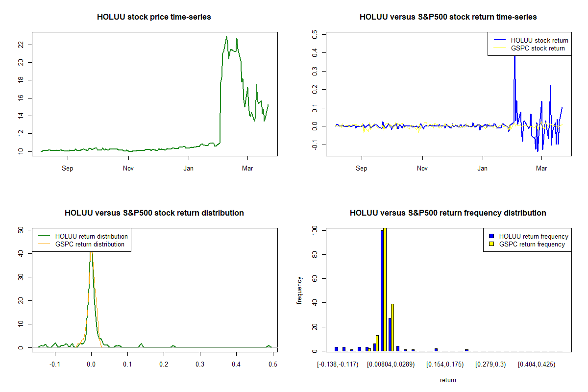Click 'Nov' on the stock price chart x-axis
The height and width of the screenshot is (392, 588).
128,169
